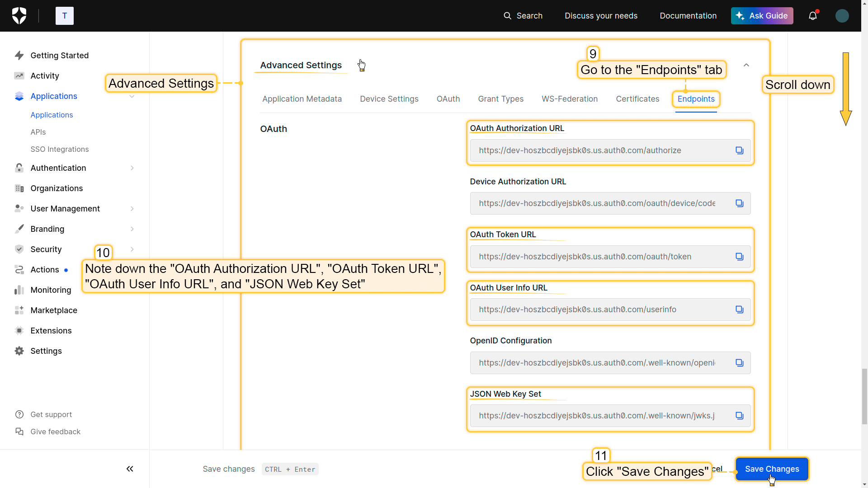This screenshot has width=868, height=488.
Task: Open Settings with the gear icon
Action: coord(19,351)
